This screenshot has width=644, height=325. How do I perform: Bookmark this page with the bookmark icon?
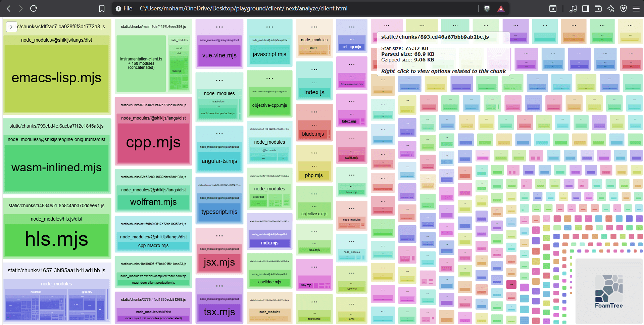102,8
